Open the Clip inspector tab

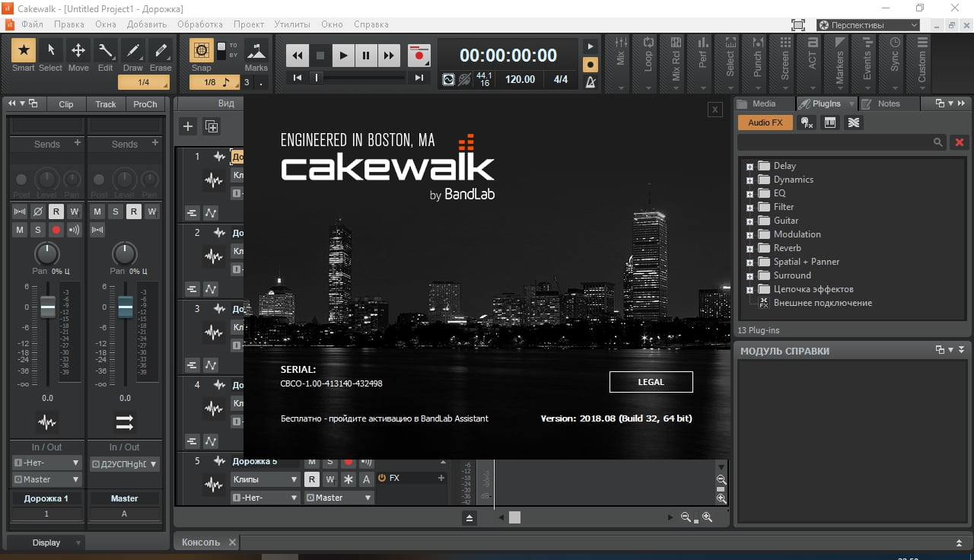tap(66, 104)
